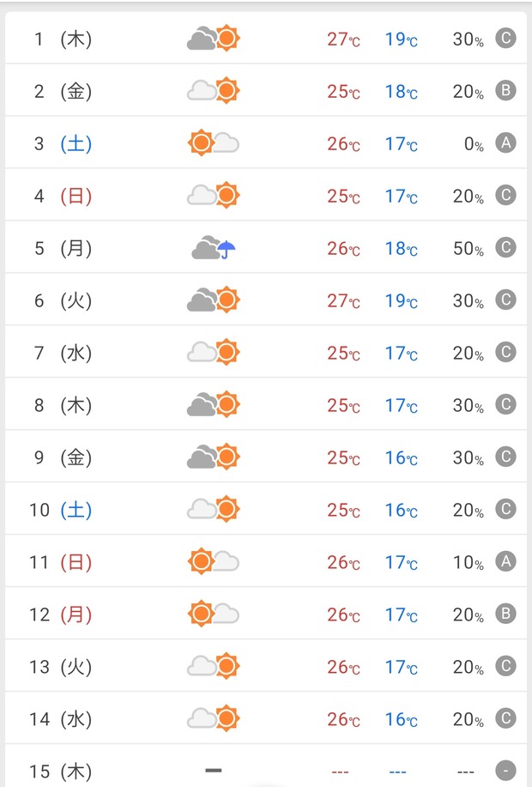
Task: Click the sunny-then-cloudy icon for day 3
Action: pos(214,143)
